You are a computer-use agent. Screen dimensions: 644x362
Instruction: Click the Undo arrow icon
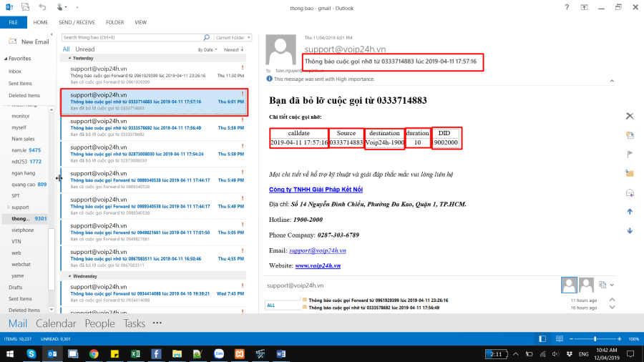point(42,7)
